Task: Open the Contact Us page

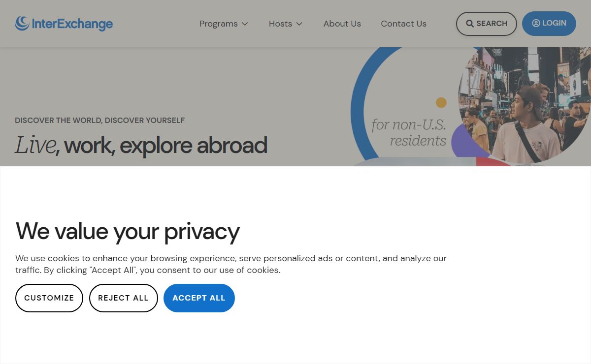Action: pos(403,24)
